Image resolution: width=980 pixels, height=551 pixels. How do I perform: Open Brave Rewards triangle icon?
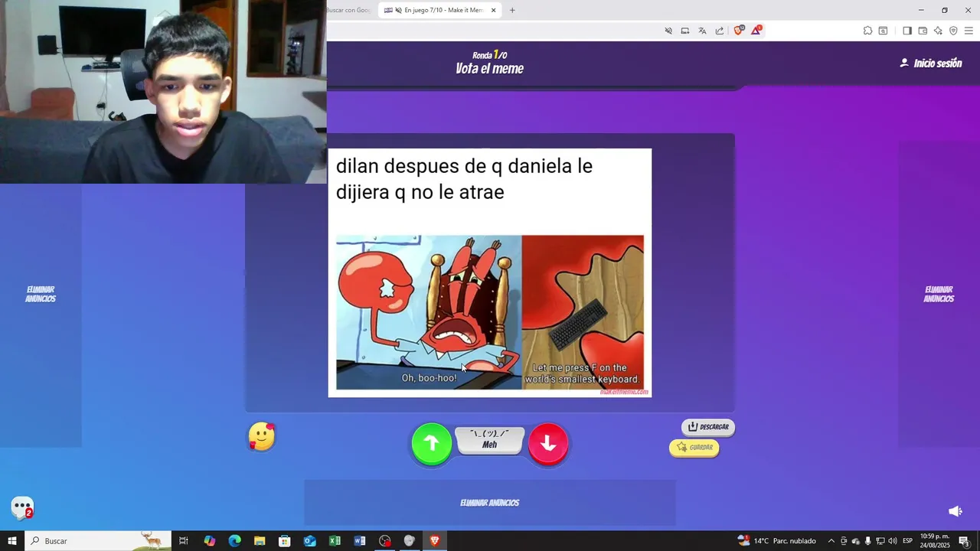pyautogui.click(x=756, y=31)
